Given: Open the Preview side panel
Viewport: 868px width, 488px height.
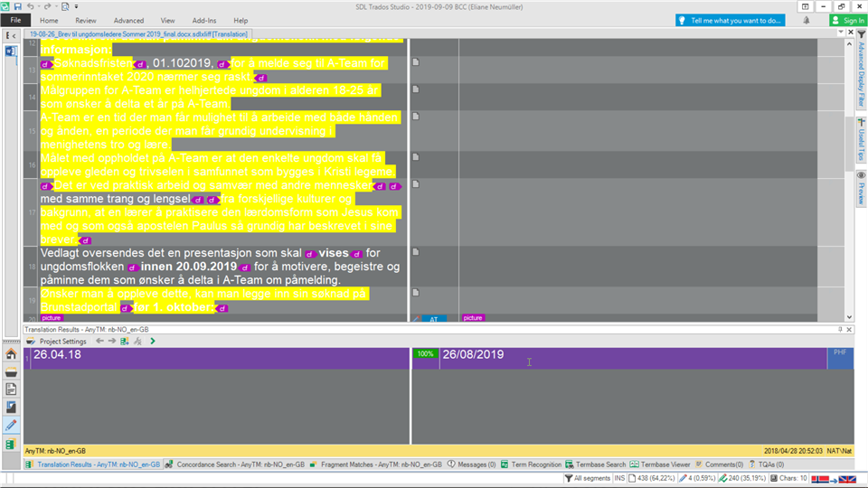Looking at the screenshot, I should (x=862, y=188).
